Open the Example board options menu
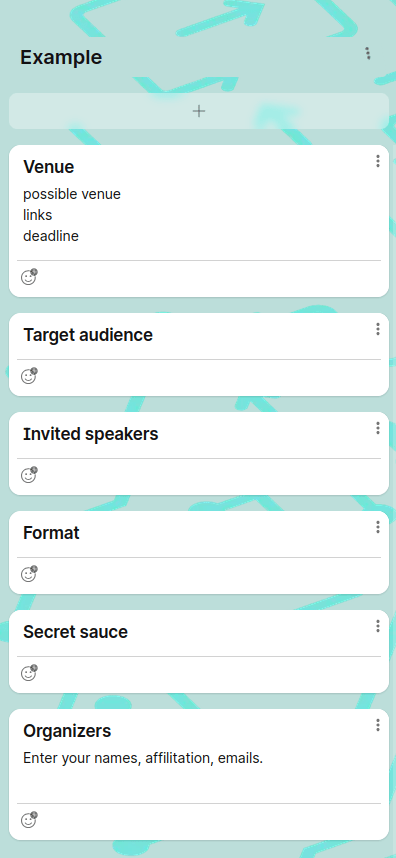Image resolution: width=396 pixels, height=858 pixels. (368, 53)
